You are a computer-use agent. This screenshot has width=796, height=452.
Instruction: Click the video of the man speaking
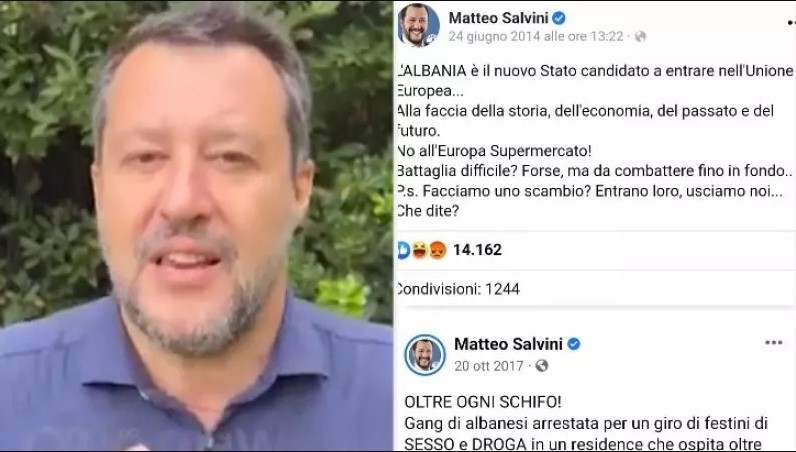click(x=196, y=226)
